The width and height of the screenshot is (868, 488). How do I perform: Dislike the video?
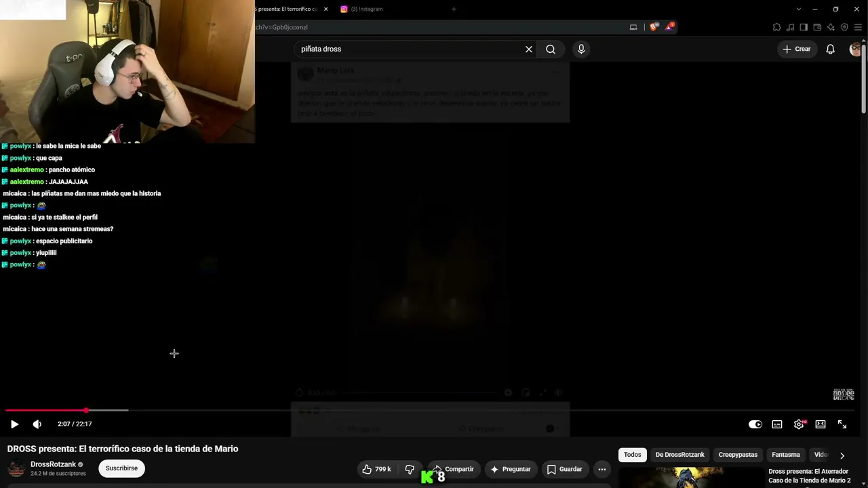[x=410, y=469]
